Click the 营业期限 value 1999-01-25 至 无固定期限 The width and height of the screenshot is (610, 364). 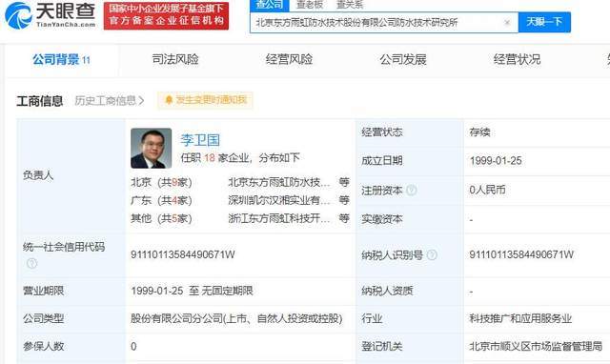click(x=193, y=291)
